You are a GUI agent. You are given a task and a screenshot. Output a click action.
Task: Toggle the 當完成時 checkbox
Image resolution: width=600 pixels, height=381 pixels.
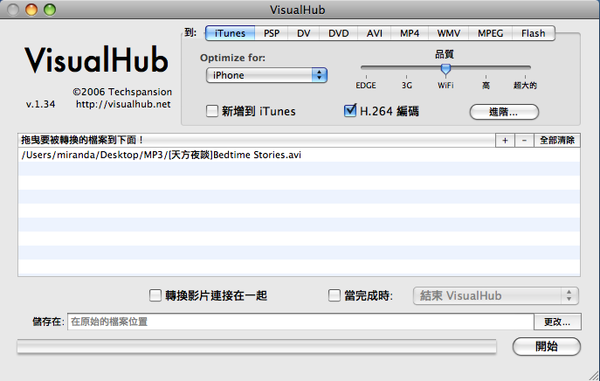click(x=334, y=295)
